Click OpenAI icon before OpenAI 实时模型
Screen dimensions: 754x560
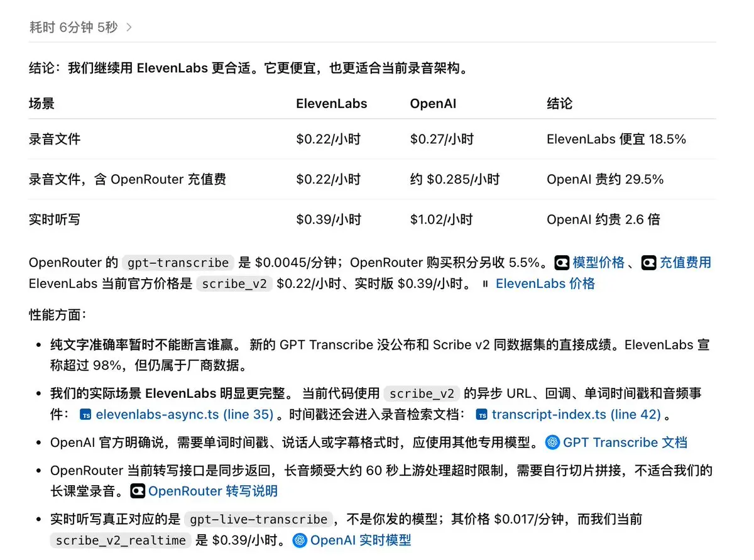coord(300,540)
